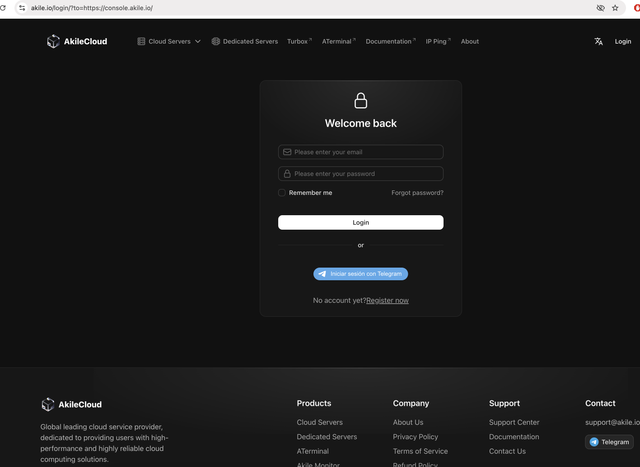Focus the email input field
Screen dimensions: 640x467
click(x=361, y=152)
